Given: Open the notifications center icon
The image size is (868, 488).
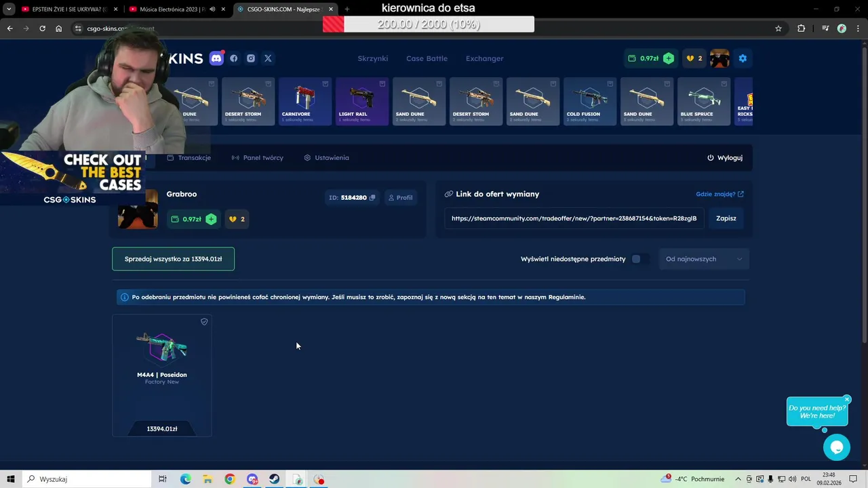Looking at the screenshot, I should (854, 479).
